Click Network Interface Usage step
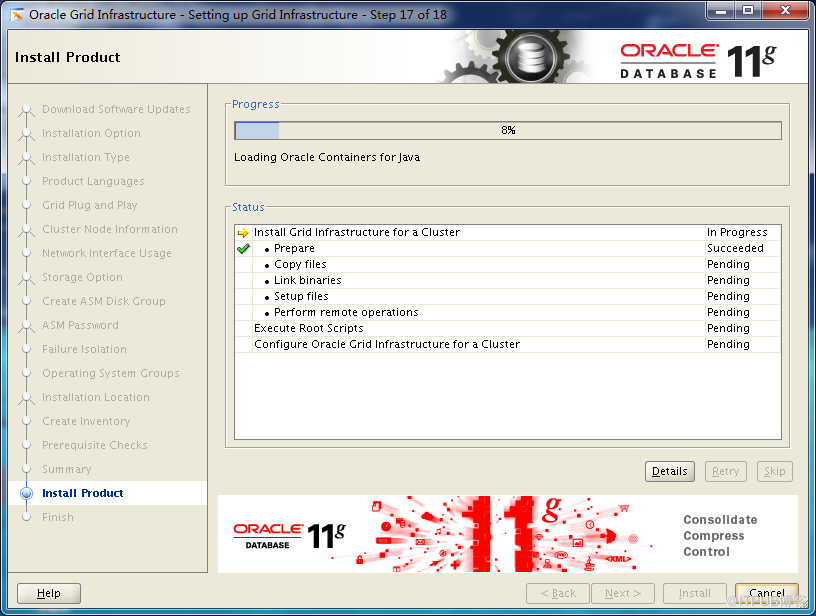 click(107, 253)
